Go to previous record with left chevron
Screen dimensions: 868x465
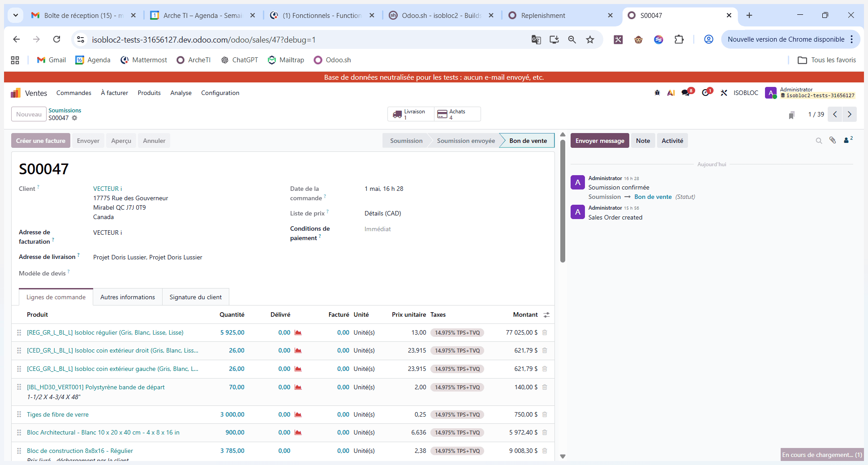[x=835, y=114]
